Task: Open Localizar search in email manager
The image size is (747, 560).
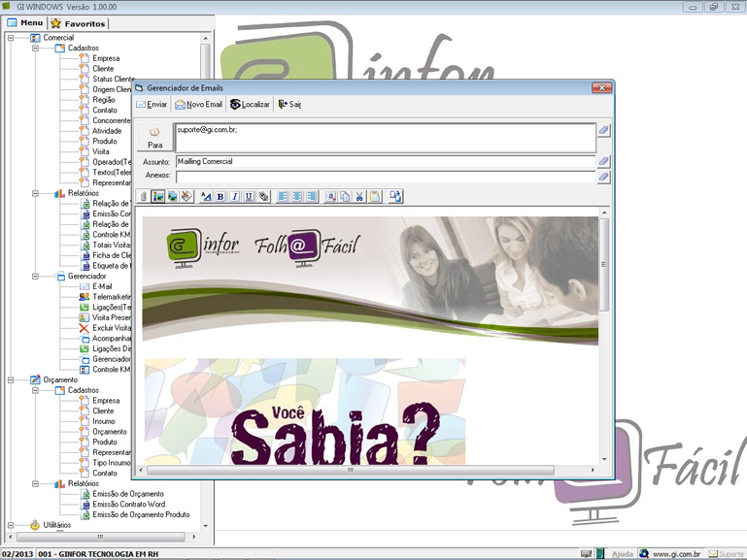Action: 250,104
